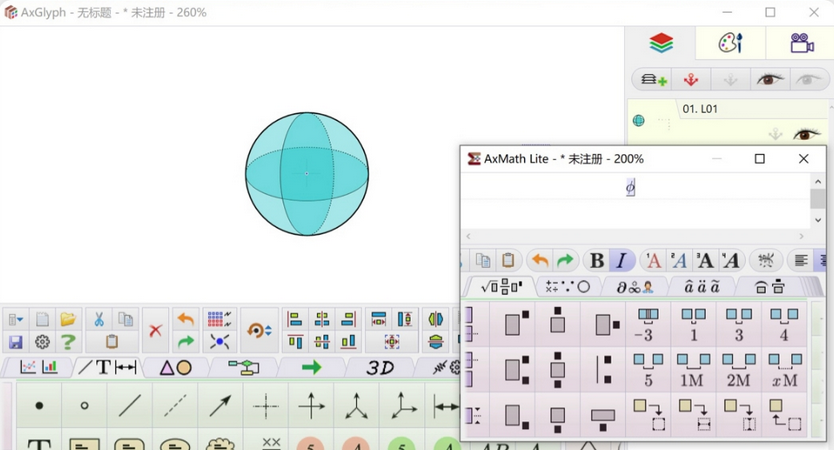The width and height of the screenshot is (834, 450).
Task: Click the red X Delete icon
Action: pyautogui.click(x=155, y=330)
